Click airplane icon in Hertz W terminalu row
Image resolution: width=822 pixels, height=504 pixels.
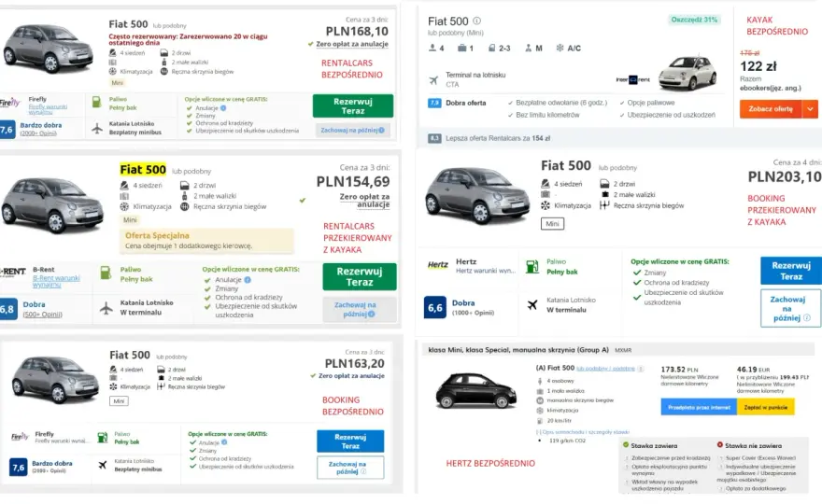coord(532,305)
